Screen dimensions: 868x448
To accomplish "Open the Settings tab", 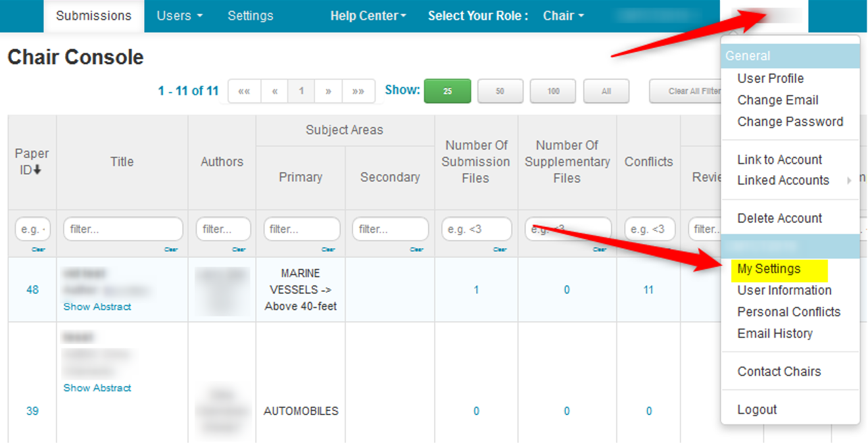I will 251,16.
